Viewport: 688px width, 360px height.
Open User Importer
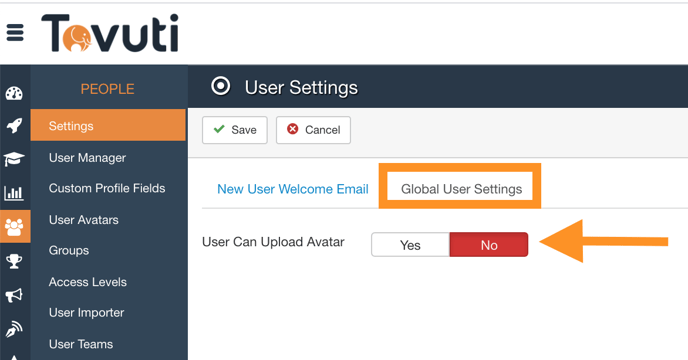click(x=86, y=313)
